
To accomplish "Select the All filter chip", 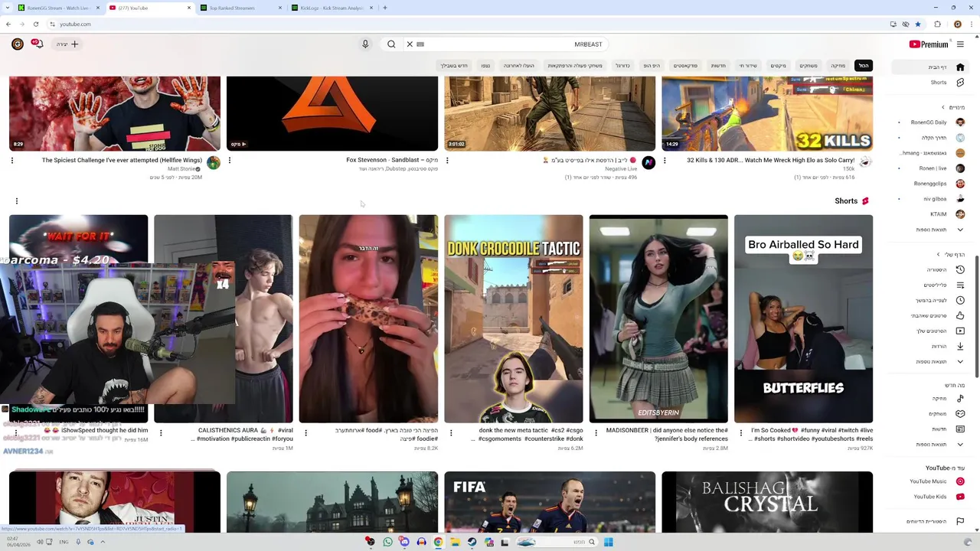I will coord(864,66).
